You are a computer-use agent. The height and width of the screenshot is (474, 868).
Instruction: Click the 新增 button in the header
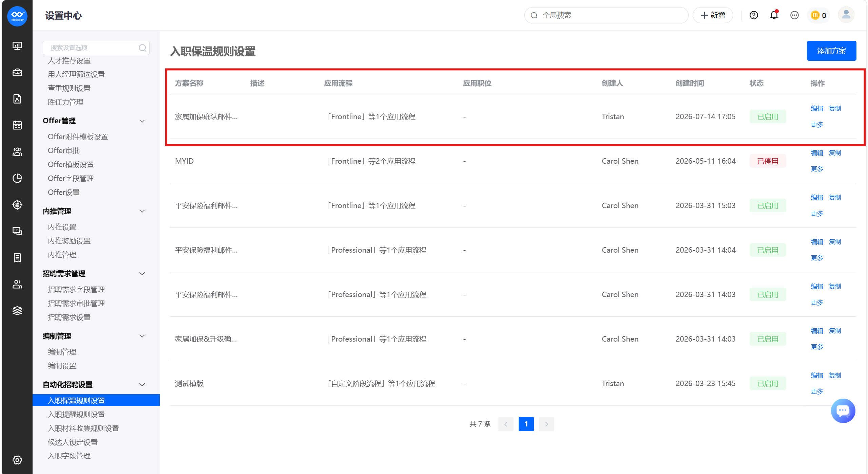coord(713,15)
